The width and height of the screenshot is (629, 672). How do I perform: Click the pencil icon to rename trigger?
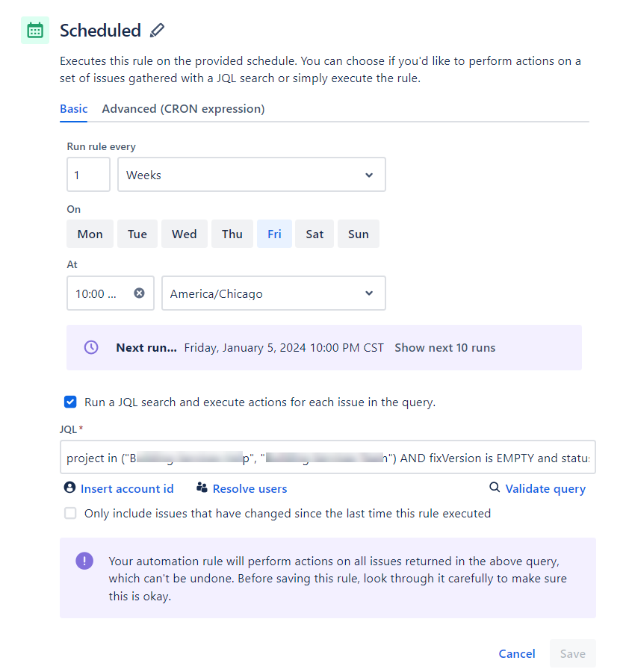157,31
